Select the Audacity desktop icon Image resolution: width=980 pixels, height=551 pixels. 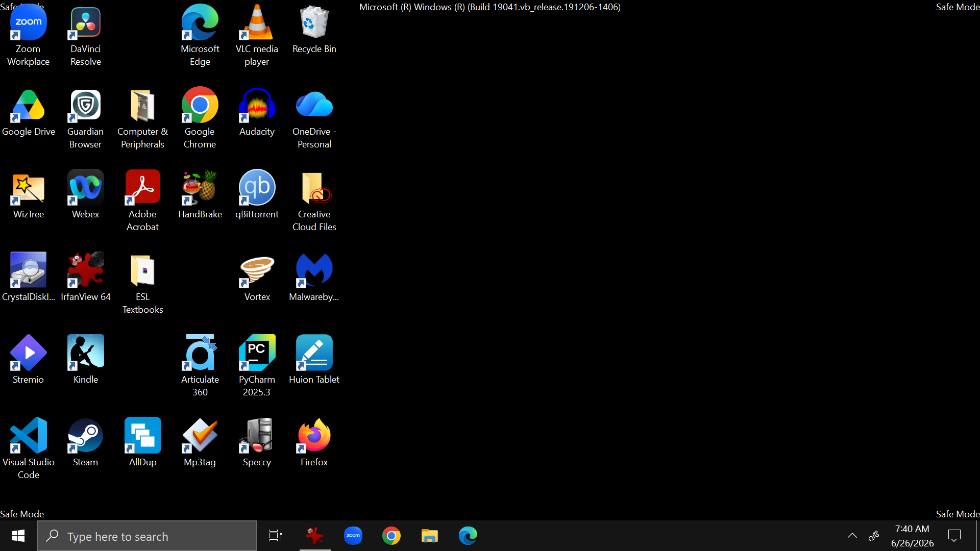point(257,112)
